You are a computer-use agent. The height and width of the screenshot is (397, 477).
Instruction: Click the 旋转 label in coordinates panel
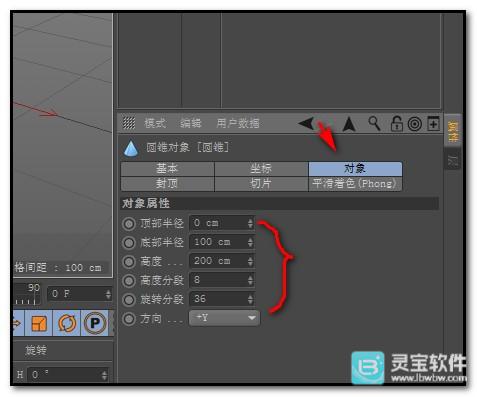[36, 350]
